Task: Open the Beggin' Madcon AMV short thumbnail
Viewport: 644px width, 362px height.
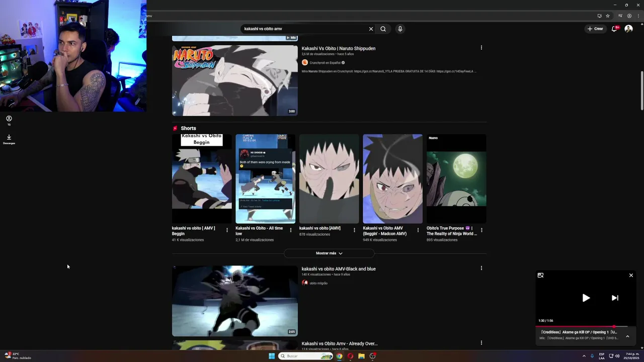Action: coord(392,178)
